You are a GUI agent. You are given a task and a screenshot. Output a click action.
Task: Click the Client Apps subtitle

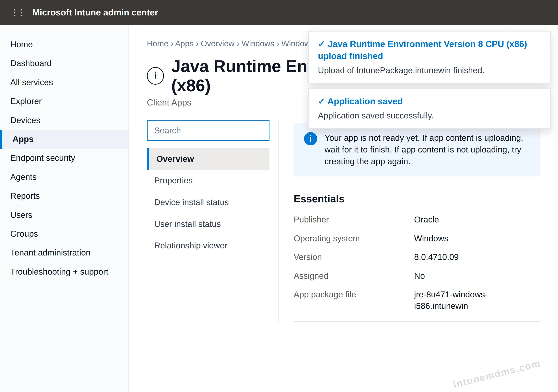tap(169, 102)
